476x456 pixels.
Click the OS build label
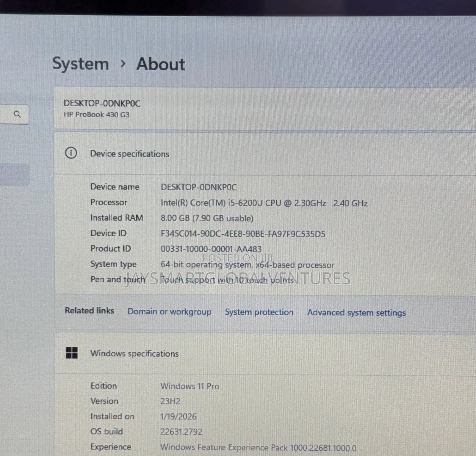coord(107,431)
